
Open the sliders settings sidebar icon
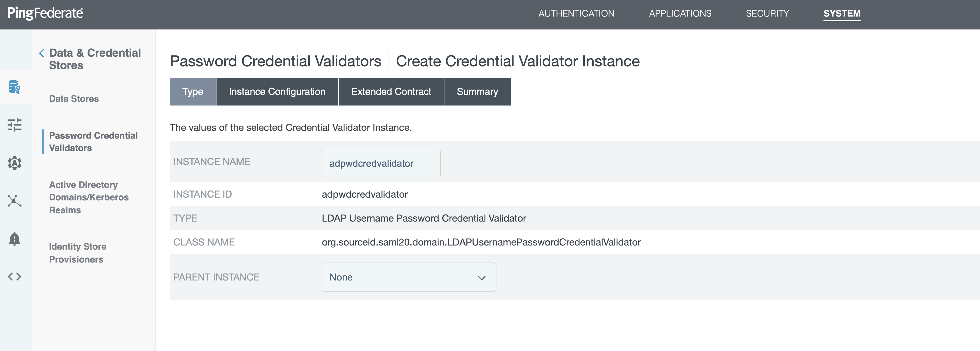(x=14, y=125)
